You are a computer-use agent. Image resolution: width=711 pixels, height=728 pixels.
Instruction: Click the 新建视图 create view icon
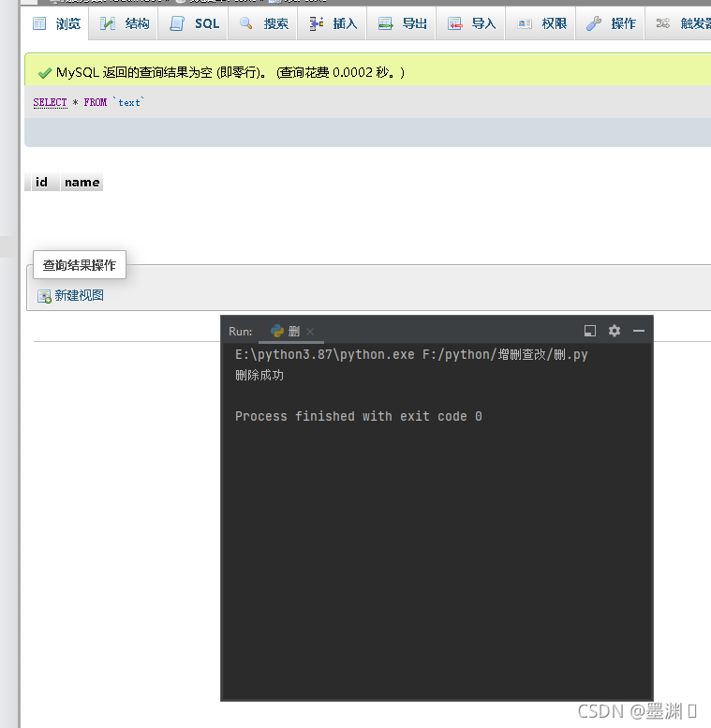tap(44, 296)
